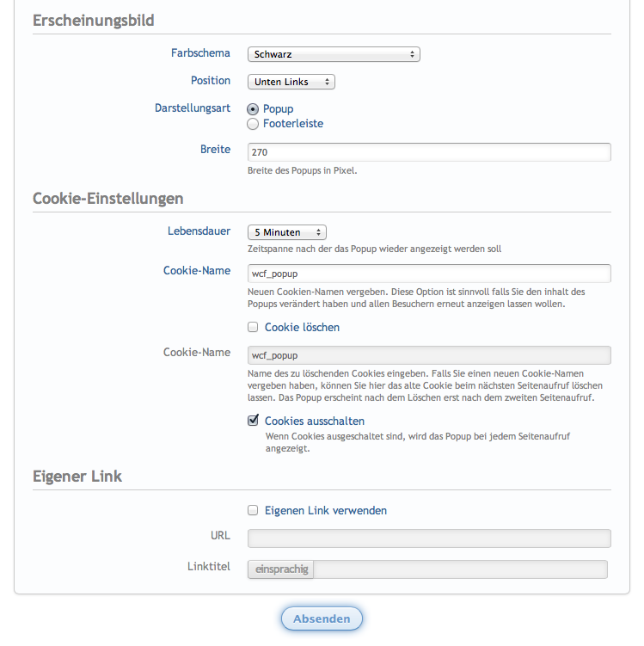Uncheck the Cookies ausschalten checkbox

tap(253, 421)
